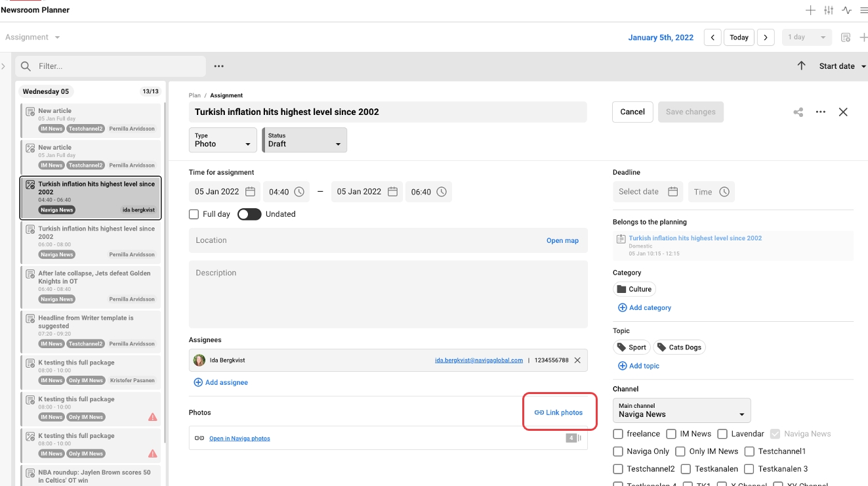Remove assignee Ida Bergkvist with X icon

pos(577,360)
